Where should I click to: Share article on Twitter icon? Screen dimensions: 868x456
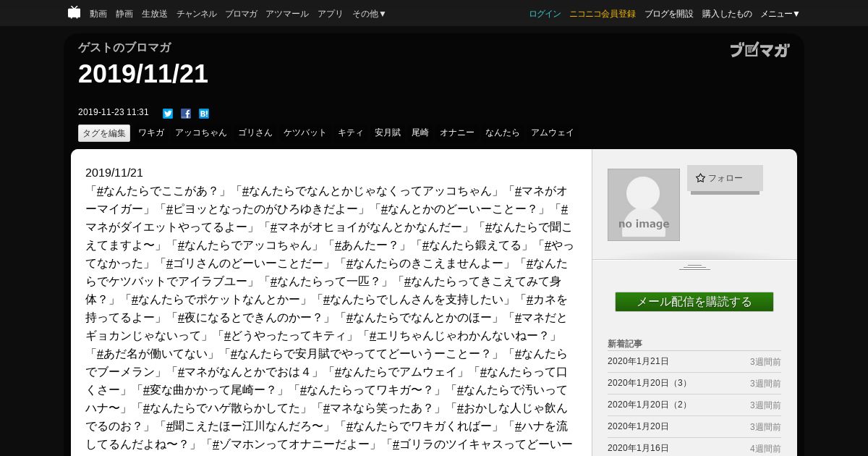[x=168, y=114]
